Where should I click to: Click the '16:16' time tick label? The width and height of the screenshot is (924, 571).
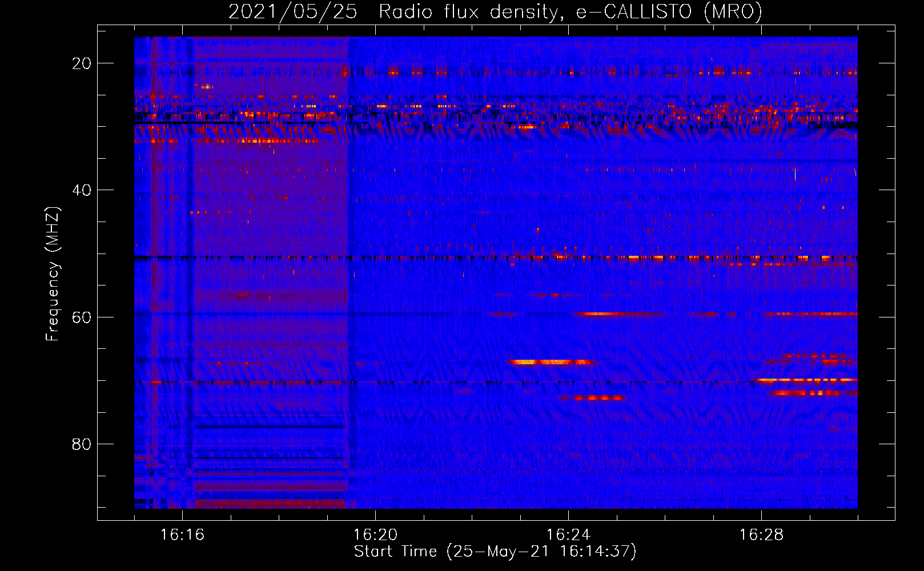[x=182, y=535]
